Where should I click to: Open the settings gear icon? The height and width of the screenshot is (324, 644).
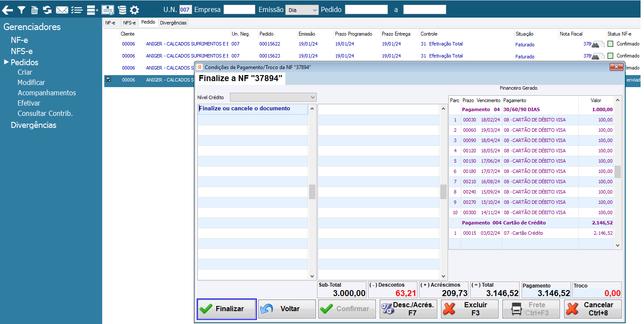pos(134,9)
